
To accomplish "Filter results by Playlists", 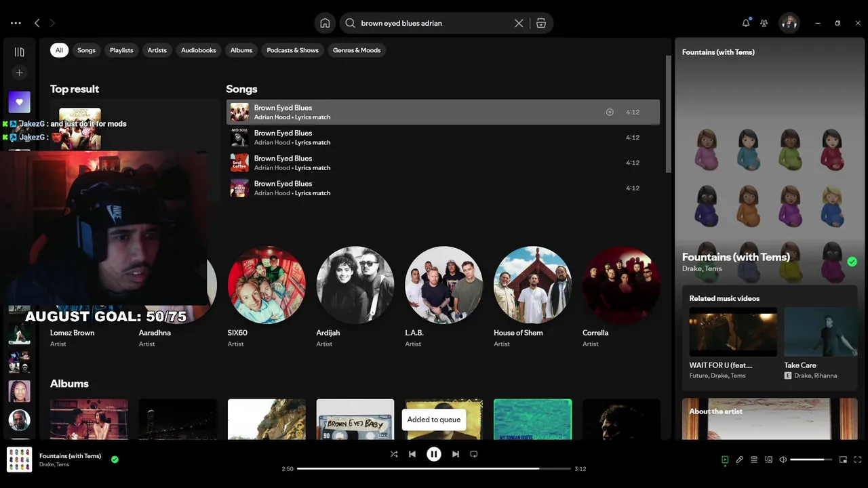I will click(121, 50).
